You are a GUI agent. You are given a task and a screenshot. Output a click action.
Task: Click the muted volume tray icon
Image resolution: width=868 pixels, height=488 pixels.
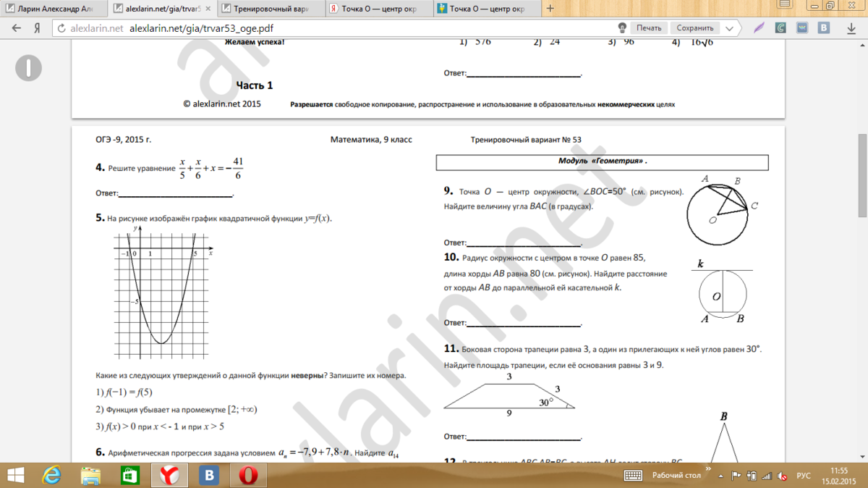(783, 476)
